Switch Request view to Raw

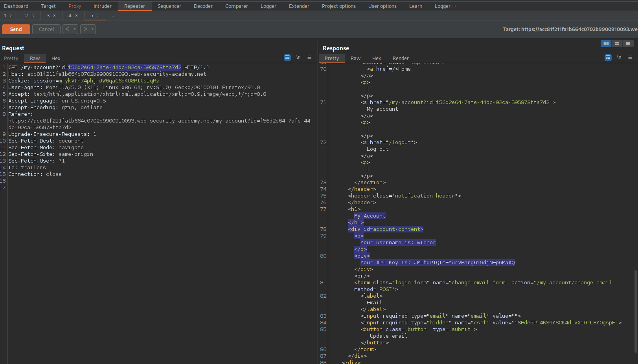(35, 58)
